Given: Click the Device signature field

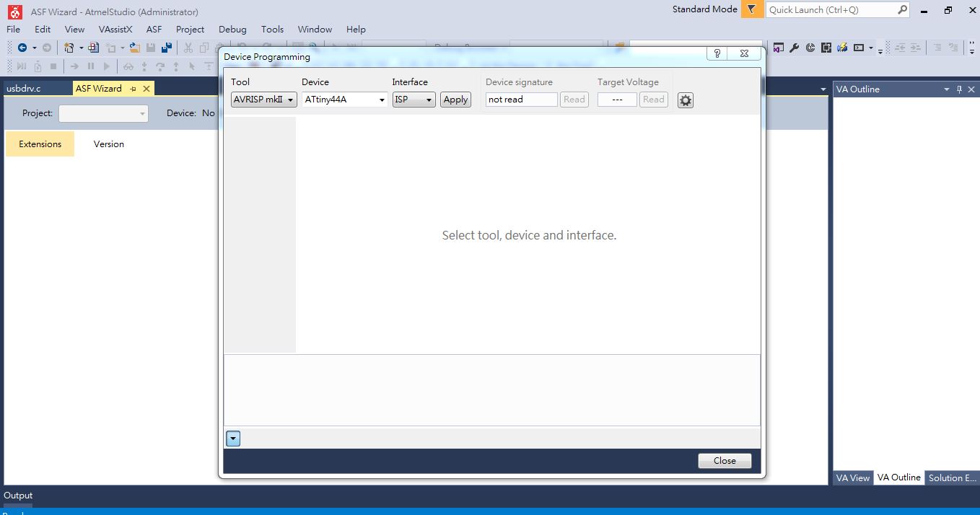Looking at the screenshot, I should point(521,100).
